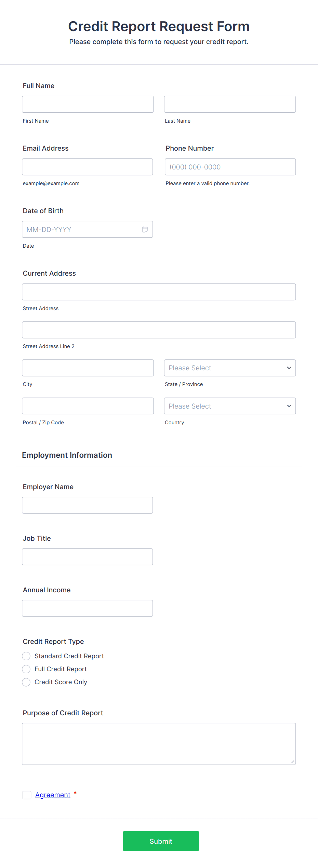
Task: Click the Street Address field
Action: 159,292
